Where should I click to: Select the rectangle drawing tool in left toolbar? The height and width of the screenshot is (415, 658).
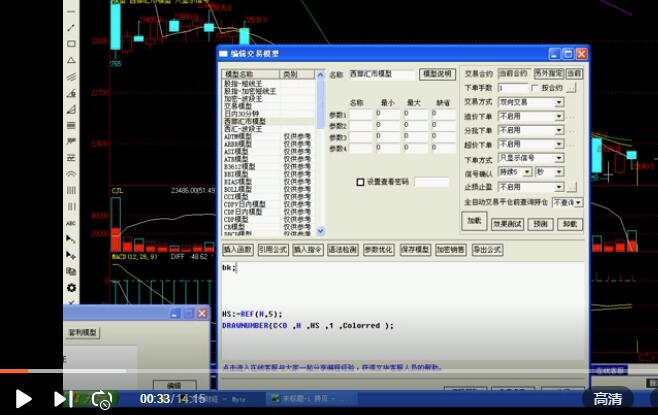coord(71,44)
